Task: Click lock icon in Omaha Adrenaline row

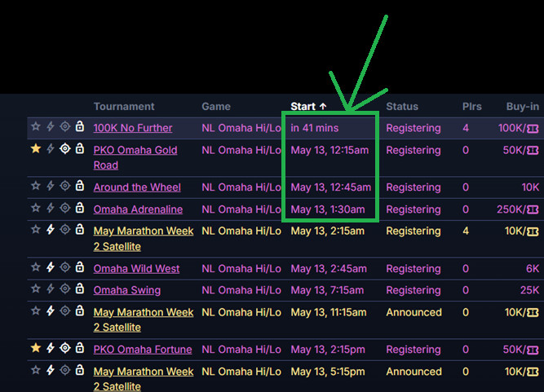Action: click(x=80, y=208)
